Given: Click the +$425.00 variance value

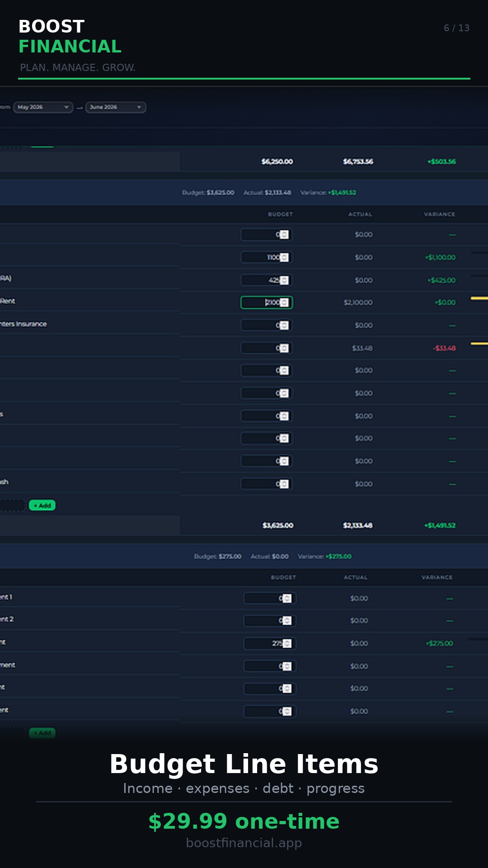Looking at the screenshot, I should click(x=441, y=280).
